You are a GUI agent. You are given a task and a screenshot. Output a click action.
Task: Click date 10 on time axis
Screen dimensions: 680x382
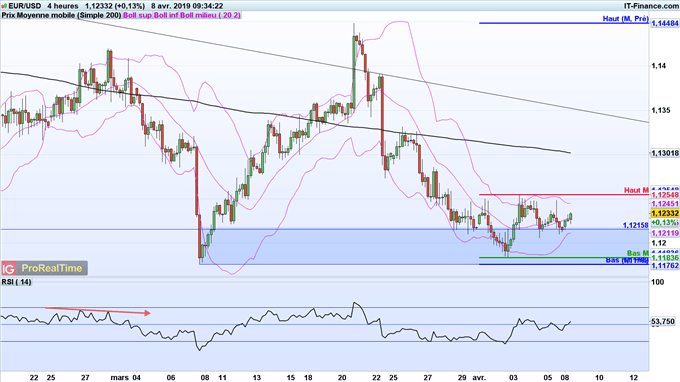pyautogui.click(x=599, y=378)
